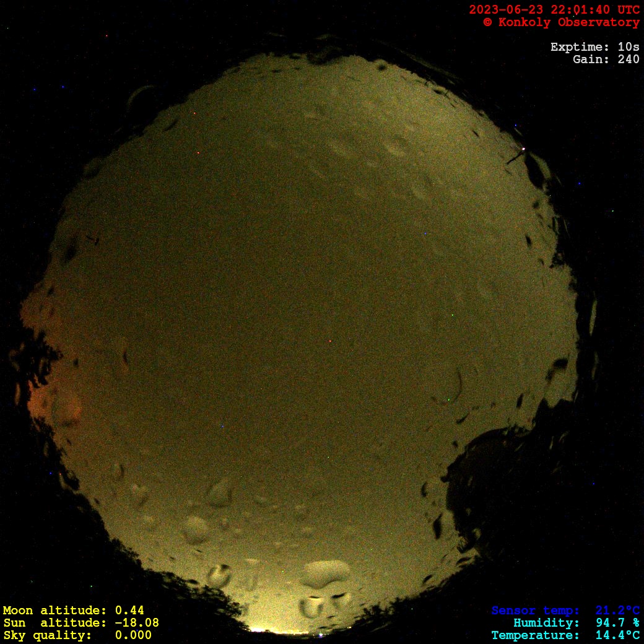Click the UTC timestamp at top right
This screenshot has width=644, height=644.
point(554,10)
